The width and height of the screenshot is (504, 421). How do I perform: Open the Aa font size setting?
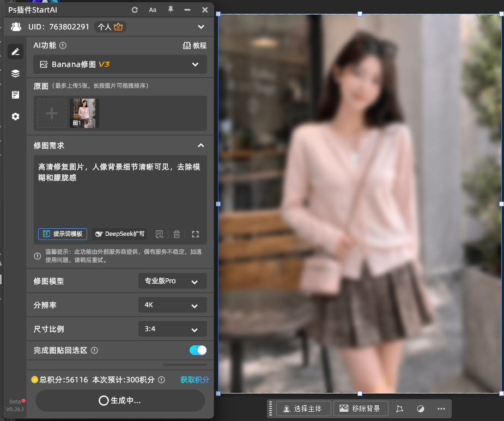point(153,10)
